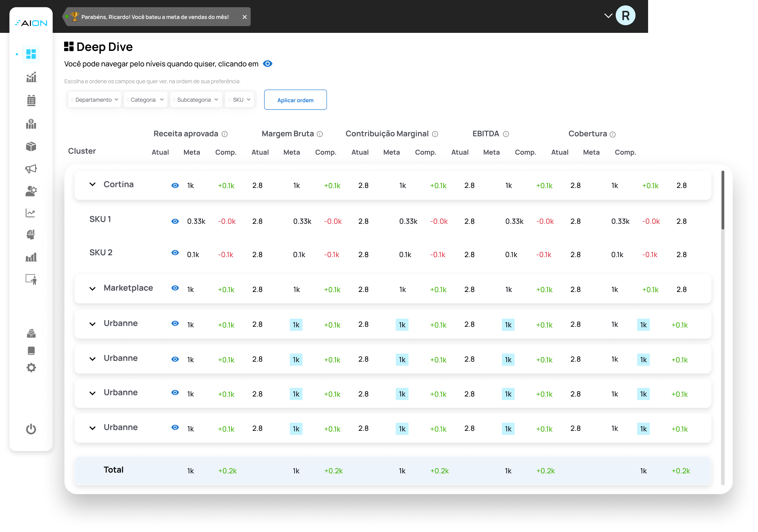The image size is (758, 532).
Task: Click Aplicar ordem button
Action: pos(295,100)
